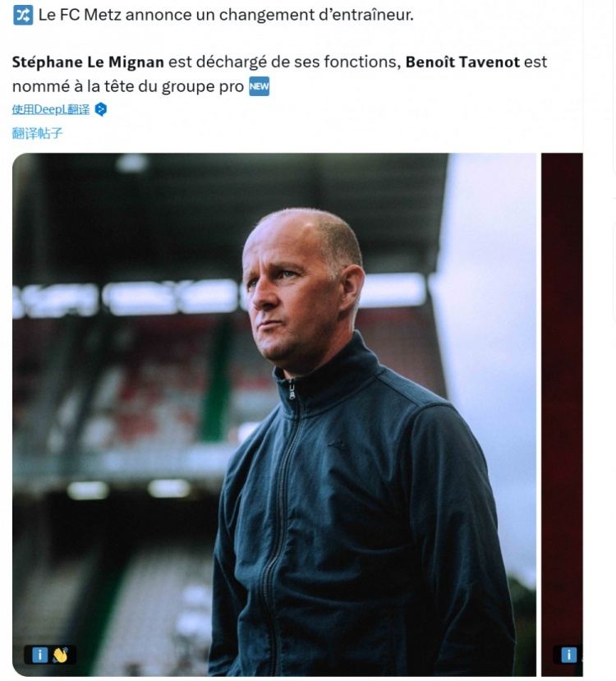Click the phrase "est déchargé de ses fonctions"
The image size is (616, 681).
(284, 62)
